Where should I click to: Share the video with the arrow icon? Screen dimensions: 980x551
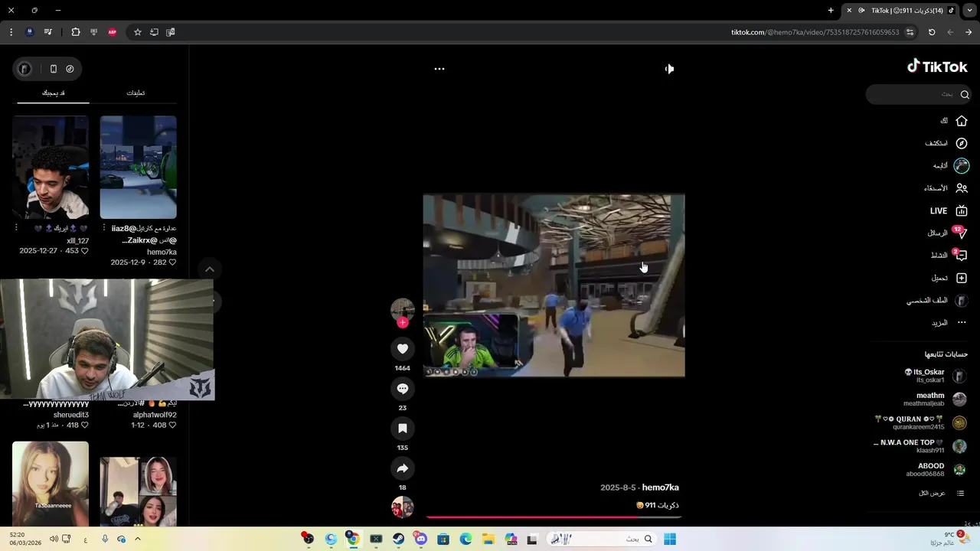pos(403,468)
